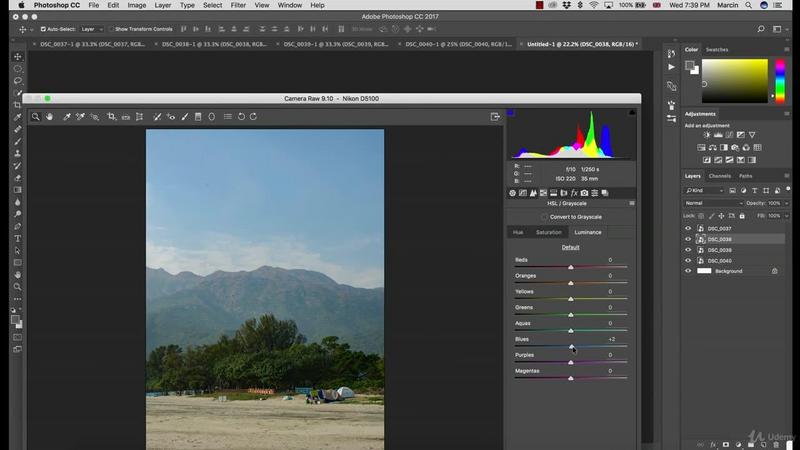800x450 pixels.
Task: Open the Camera Calibration panel icon
Action: pyautogui.click(x=584, y=193)
